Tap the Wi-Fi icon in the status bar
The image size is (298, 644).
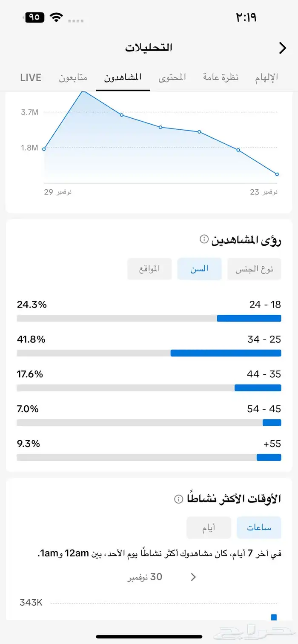point(57,17)
